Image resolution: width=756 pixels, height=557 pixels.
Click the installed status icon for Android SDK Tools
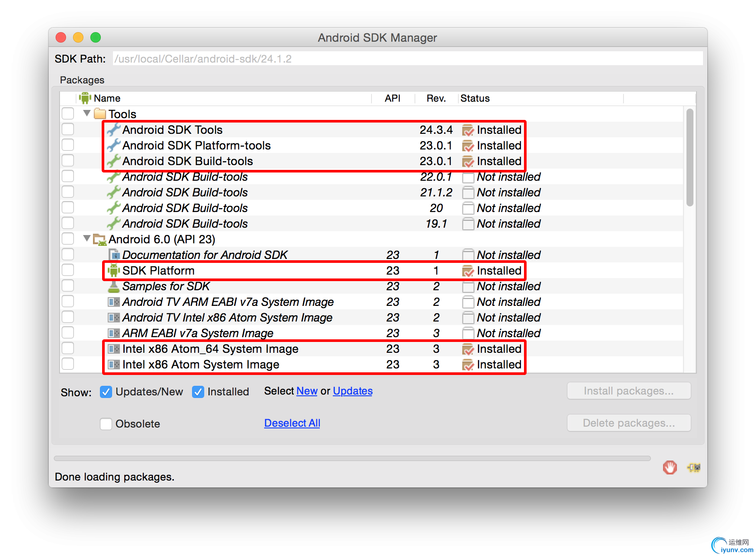pos(468,130)
